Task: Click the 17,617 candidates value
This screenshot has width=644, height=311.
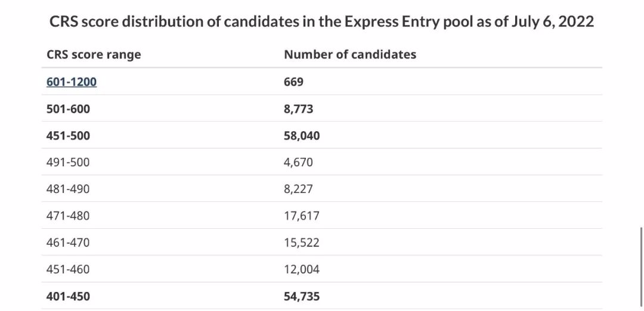Action: (302, 216)
